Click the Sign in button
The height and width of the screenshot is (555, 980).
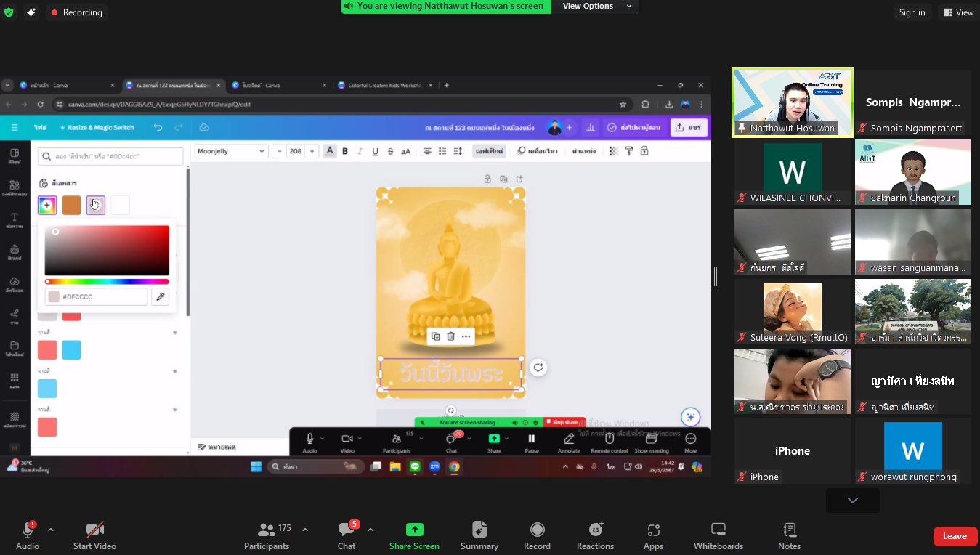[912, 12]
